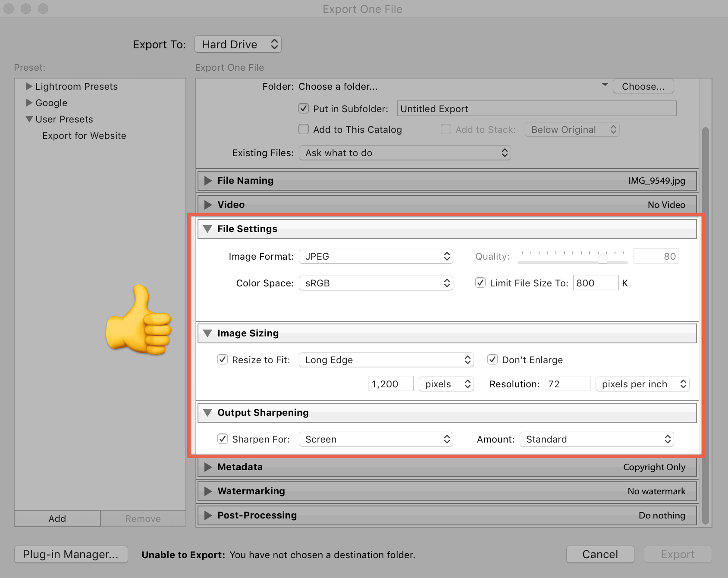Image resolution: width=728 pixels, height=578 pixels.
Task: Click the Choose... folder button
Action: pyautogui.click(x=643, y=86)
